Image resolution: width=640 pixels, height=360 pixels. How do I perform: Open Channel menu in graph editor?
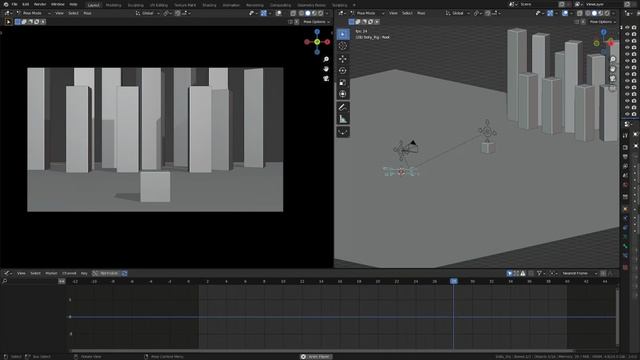pos(69,273)
